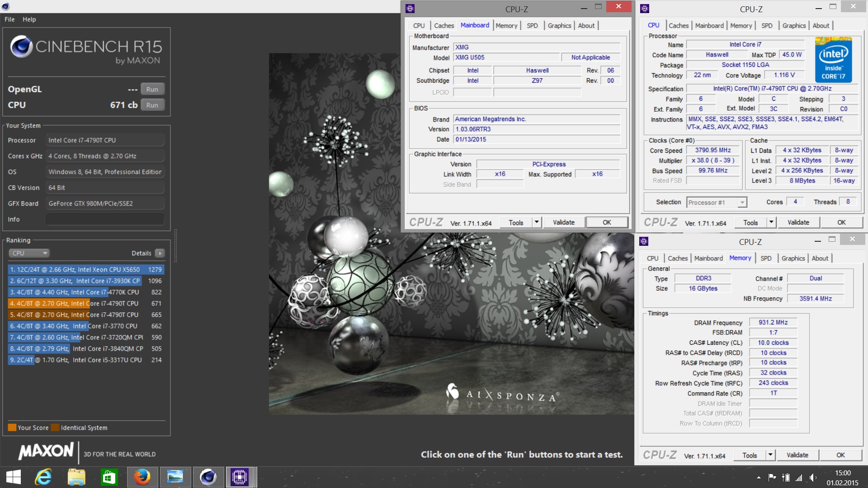Click the CPU tab window's CPU-Z title icon
Screen dimensions: 868x488
[x=645, y=8]
